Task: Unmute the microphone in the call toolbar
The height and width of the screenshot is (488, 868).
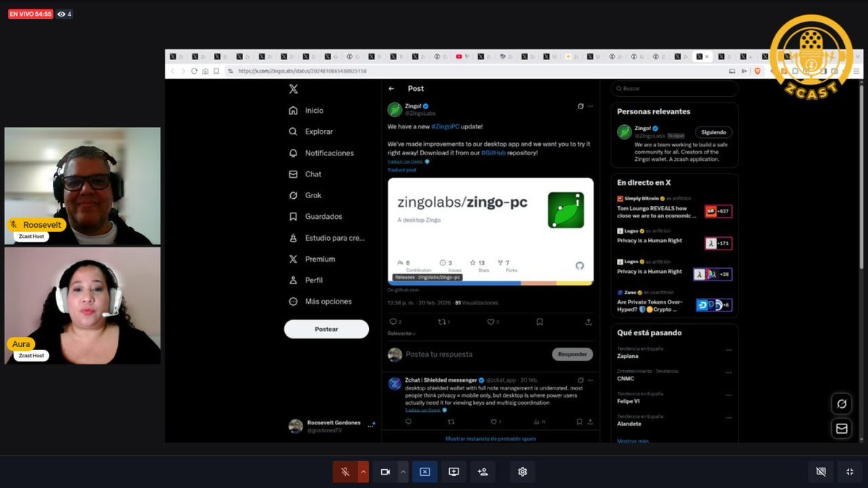Action: (346, 472)
